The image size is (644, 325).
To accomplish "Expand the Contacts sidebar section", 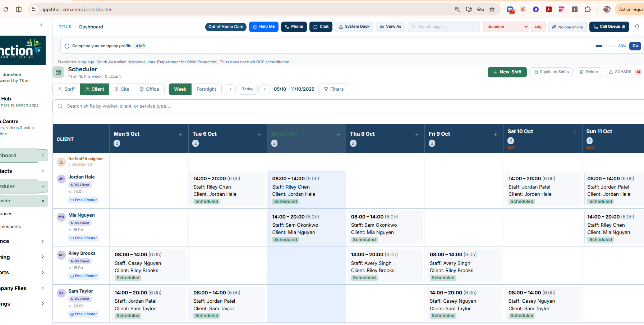I will click(x=43, y=171).
